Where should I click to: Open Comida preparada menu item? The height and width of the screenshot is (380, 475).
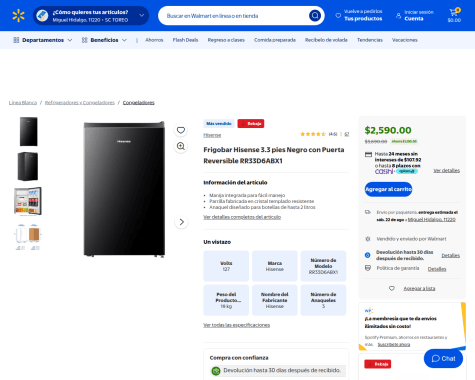click(x=275, y=40)
